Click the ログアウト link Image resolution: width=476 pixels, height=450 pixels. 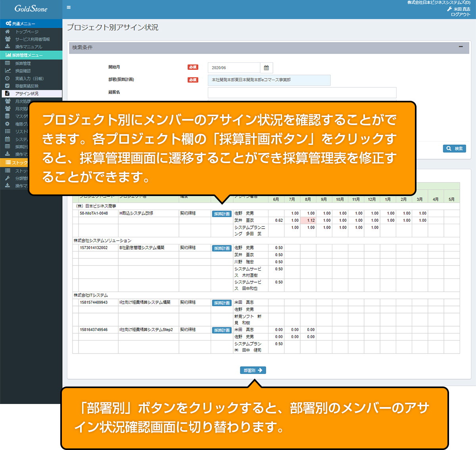coord(461,14)
